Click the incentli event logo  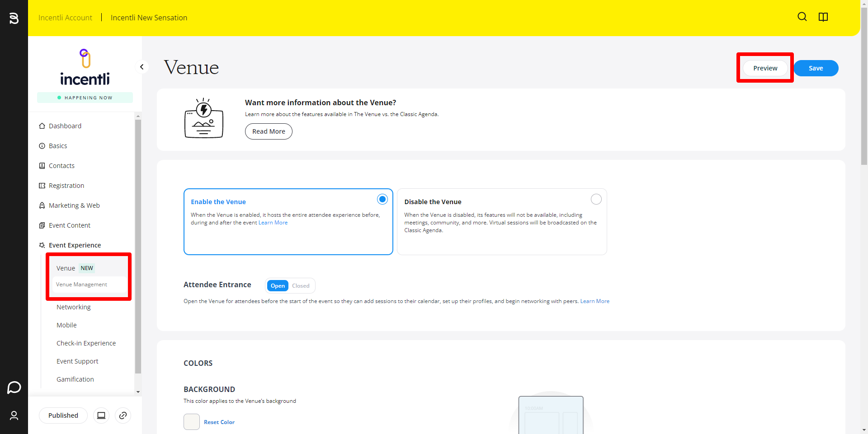85,67
